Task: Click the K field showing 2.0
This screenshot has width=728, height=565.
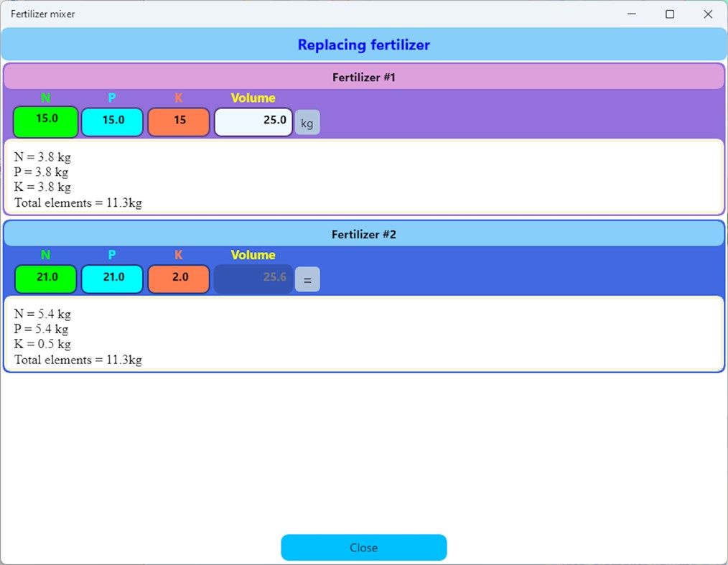Action: click(x=179, y=279)
